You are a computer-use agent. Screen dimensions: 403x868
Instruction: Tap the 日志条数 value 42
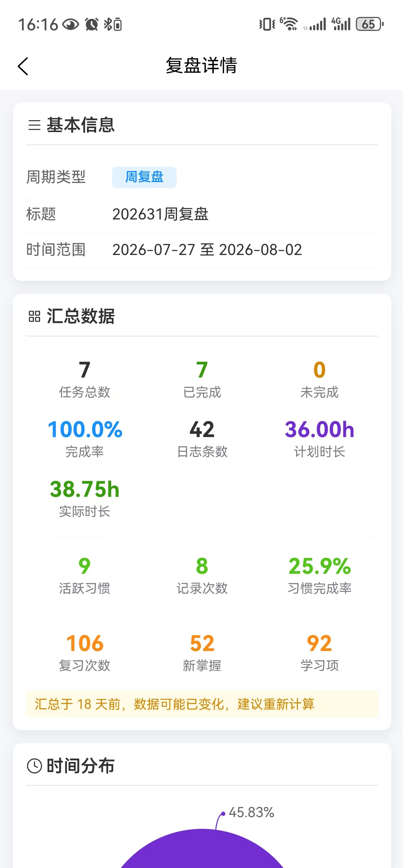point(202,429)
